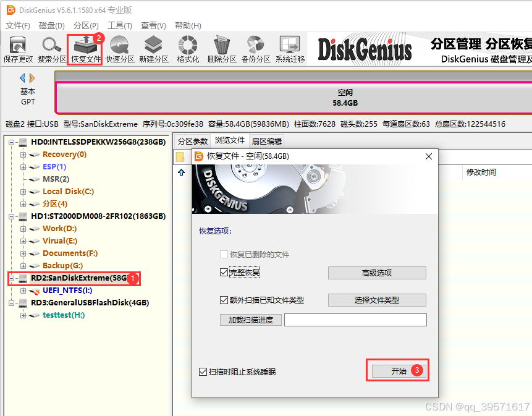532x416 pixels.
Task: Click the Start (开始) button
Action: click(399, 371)
